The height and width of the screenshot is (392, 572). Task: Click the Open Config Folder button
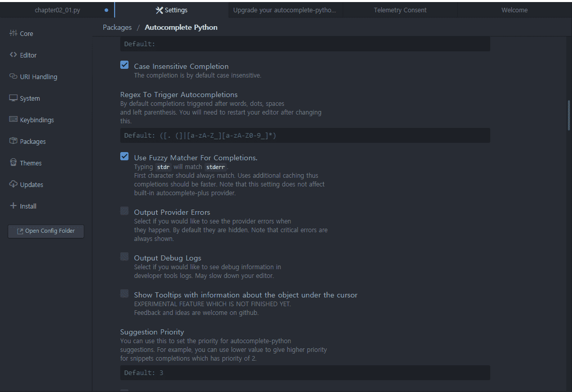click(46, 231)
